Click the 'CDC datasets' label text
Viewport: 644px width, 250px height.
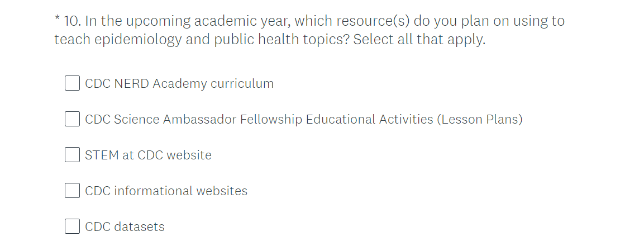125,227
